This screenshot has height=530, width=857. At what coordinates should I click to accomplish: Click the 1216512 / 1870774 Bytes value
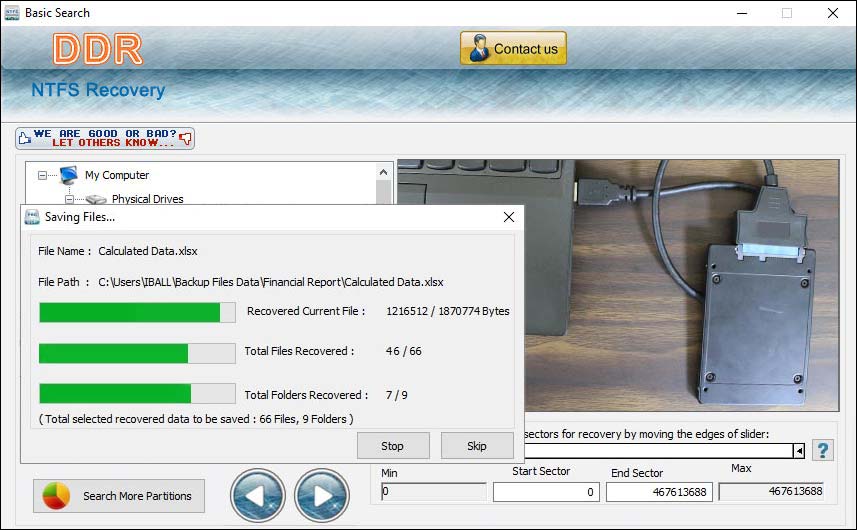[448, 311]
